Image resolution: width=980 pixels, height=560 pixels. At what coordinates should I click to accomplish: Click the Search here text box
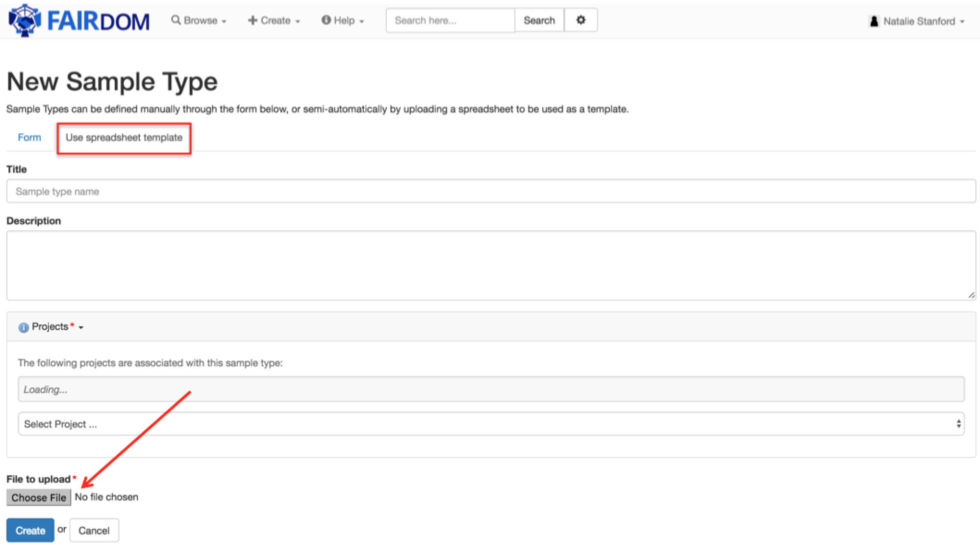click(x=450, y=21)
